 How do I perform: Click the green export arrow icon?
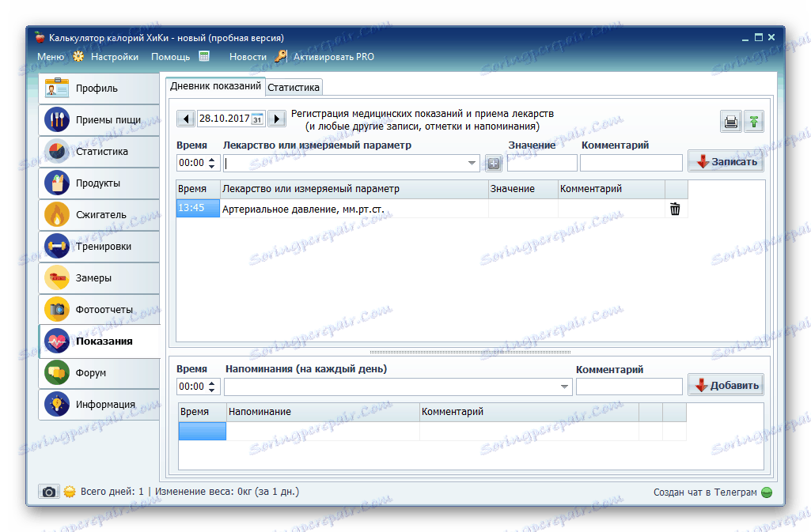click(753, 122)
